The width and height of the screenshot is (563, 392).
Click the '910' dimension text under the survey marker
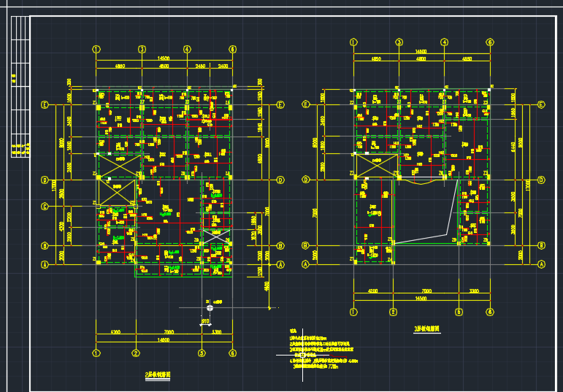pos(205,322)
